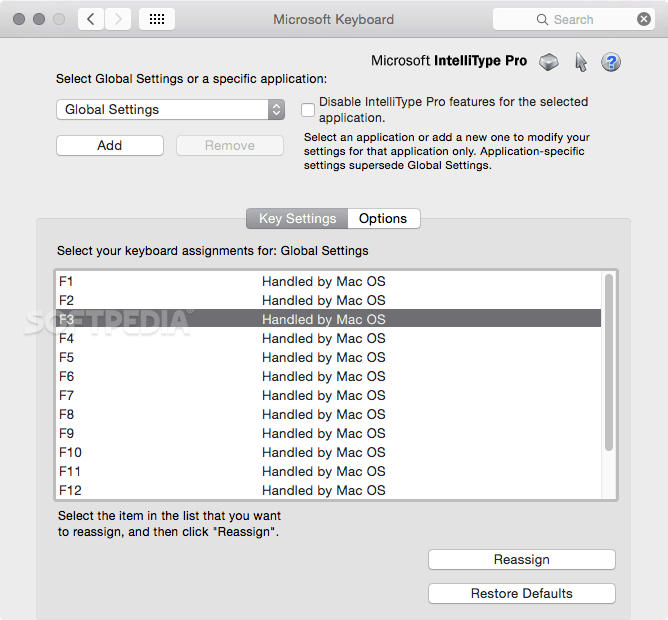Image resolution: width=668 pixels, height=620 pixels.
Task: Disable IntelliType Pro features checkbox
Action: point(308,110)
